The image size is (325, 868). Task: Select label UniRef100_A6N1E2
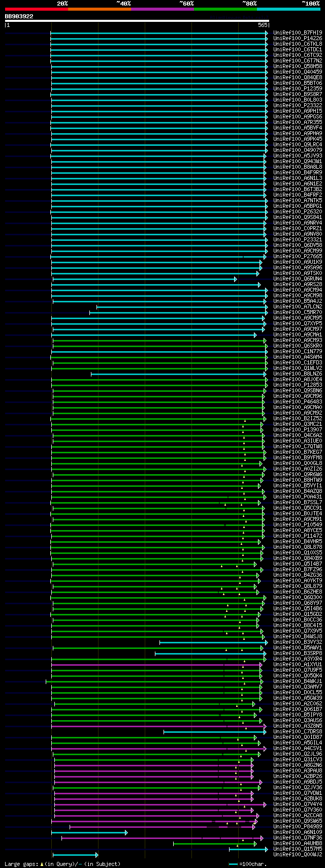tap(298, 183)
